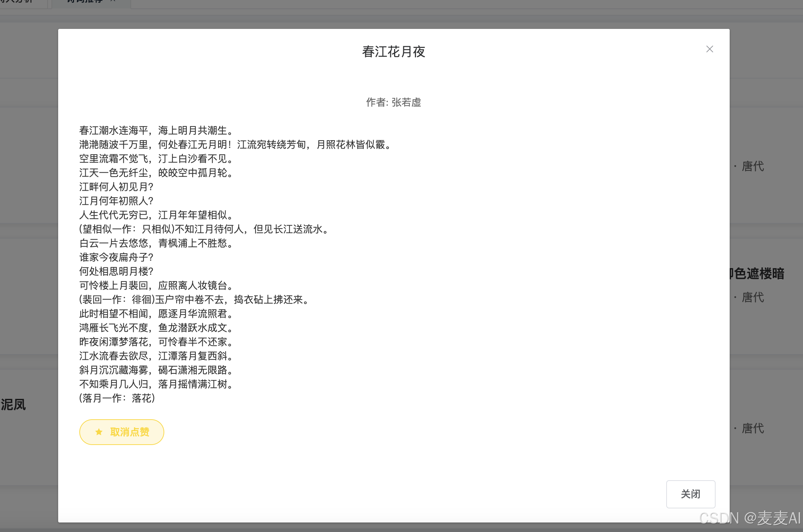Select the dialog title 春江花月夜

tap(394, 52)
